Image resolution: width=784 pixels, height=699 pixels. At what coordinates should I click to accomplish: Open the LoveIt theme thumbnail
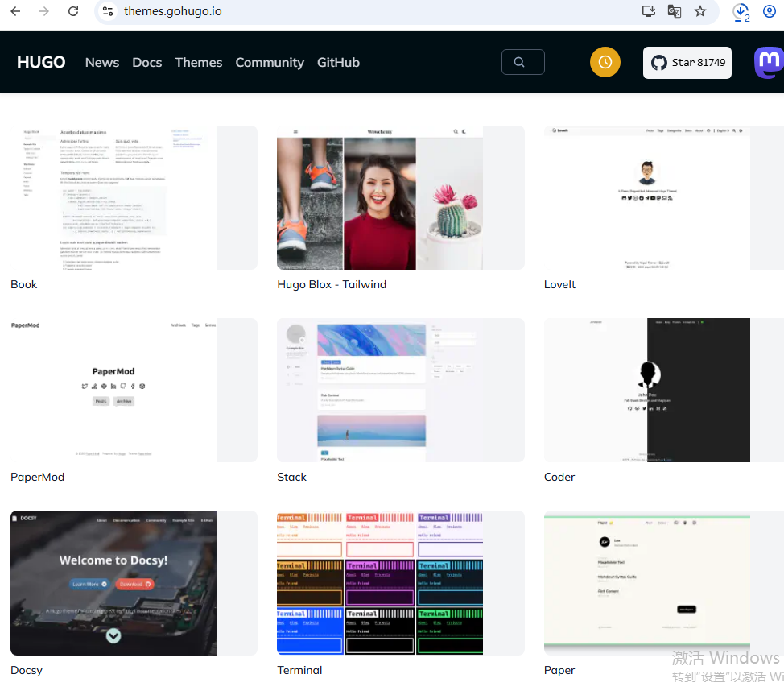[664, 197]
